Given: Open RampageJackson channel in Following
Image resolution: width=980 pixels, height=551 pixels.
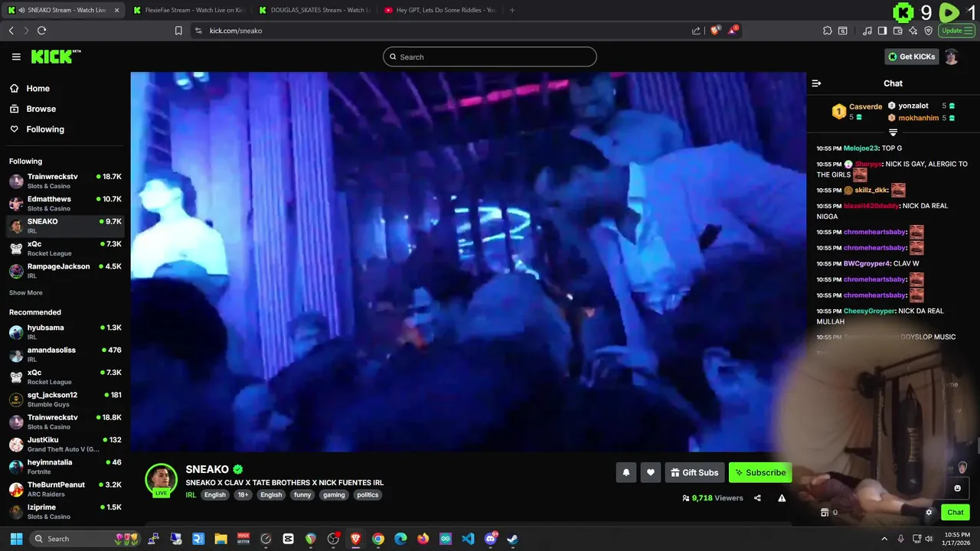Looking at the screenshot, I should [x=65, y=271].
